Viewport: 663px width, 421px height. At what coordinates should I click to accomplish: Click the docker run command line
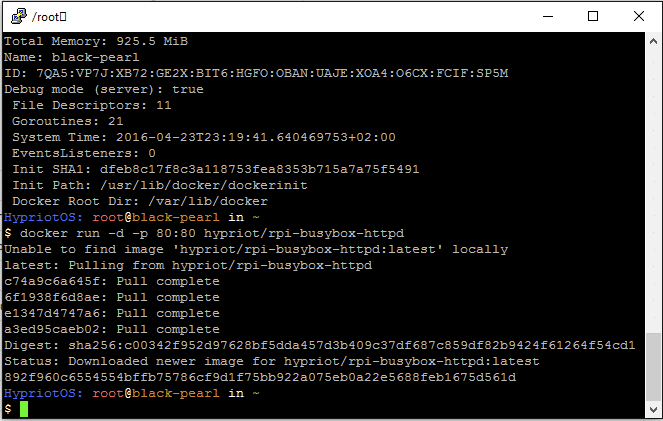204,233
